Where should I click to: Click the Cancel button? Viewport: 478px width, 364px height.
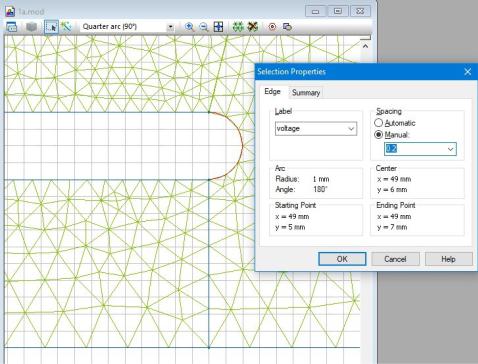pyautogui.click(x=395, y=259)
